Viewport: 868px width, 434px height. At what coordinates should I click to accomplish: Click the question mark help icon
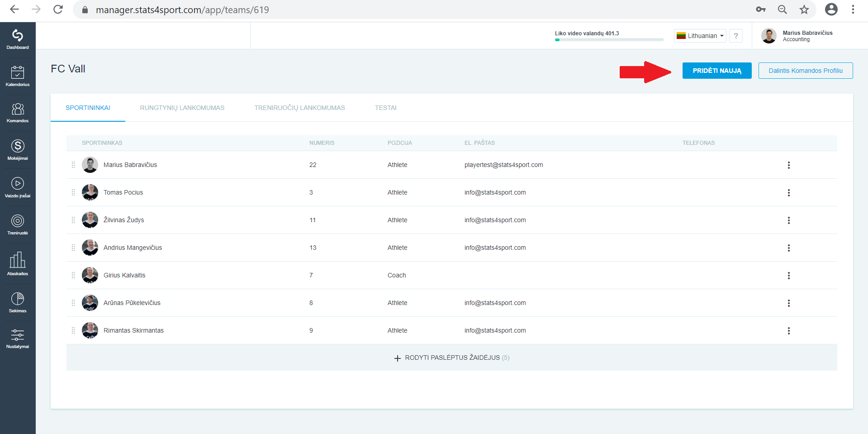(736, 36)
